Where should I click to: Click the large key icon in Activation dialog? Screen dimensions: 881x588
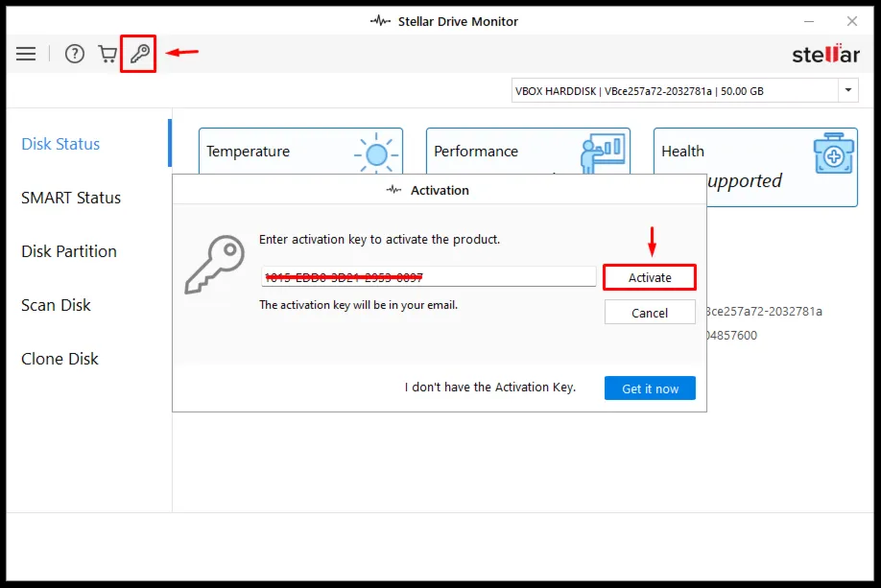click(215, 265)
